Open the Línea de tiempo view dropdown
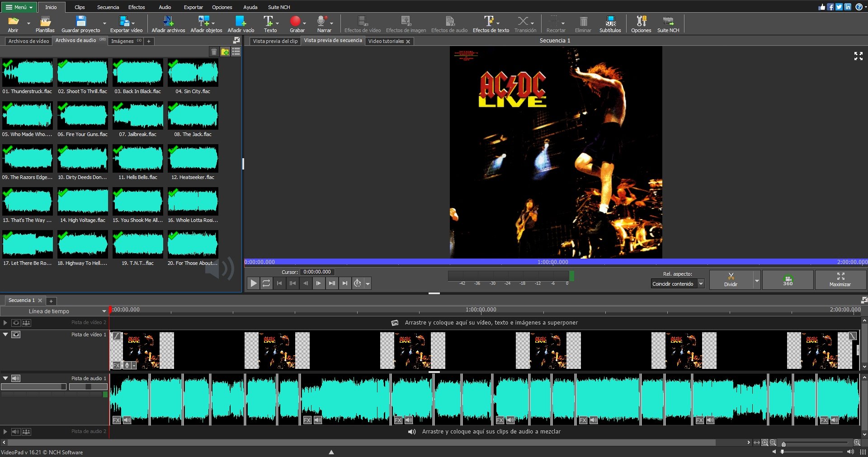The image size is (868, 457). point(54,311)
